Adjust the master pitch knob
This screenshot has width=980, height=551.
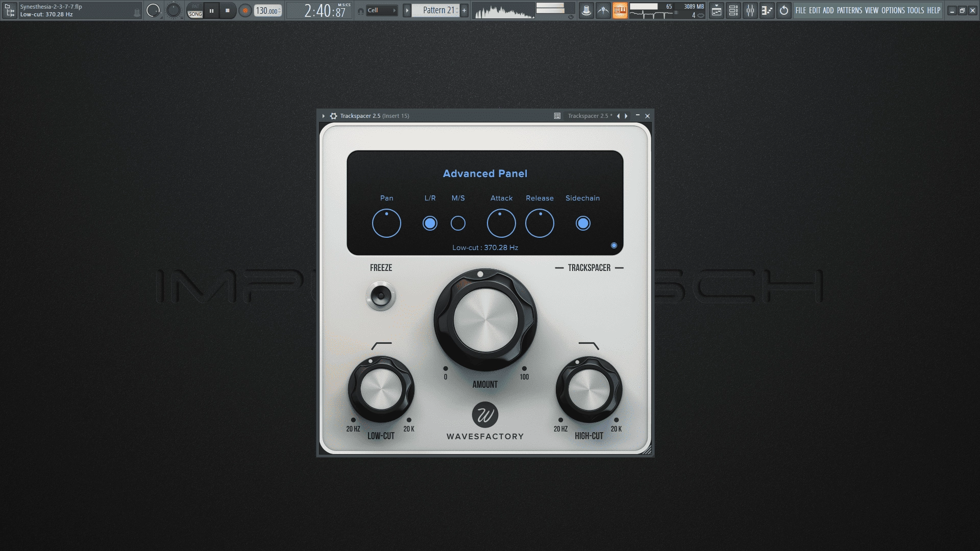coord(174,10)
